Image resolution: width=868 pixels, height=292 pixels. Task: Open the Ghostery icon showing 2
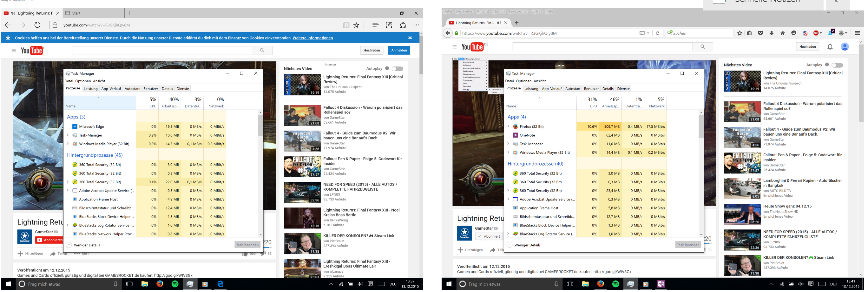tap(831, 32)
